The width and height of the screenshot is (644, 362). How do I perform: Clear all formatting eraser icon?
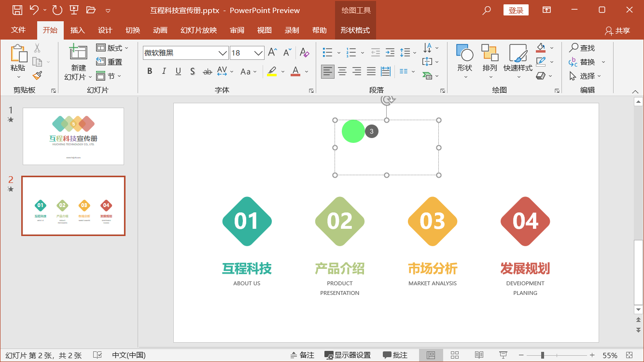coord(304,52)
